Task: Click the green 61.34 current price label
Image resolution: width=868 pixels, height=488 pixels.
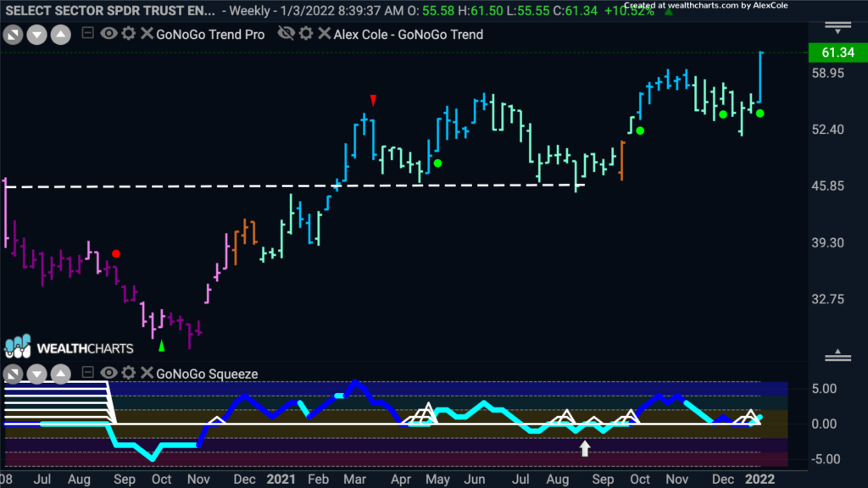Action: [x=838, y=53]
